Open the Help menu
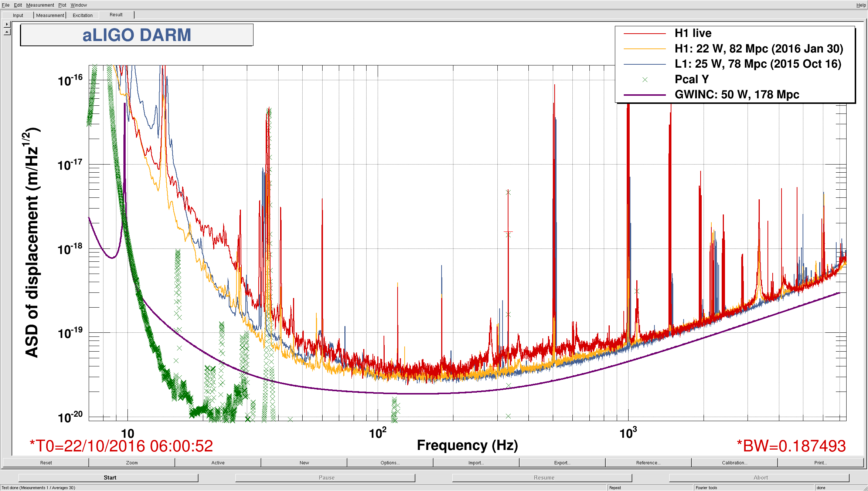Image resolution: width=868 pixels, height=491 pixels. [861, 5]
